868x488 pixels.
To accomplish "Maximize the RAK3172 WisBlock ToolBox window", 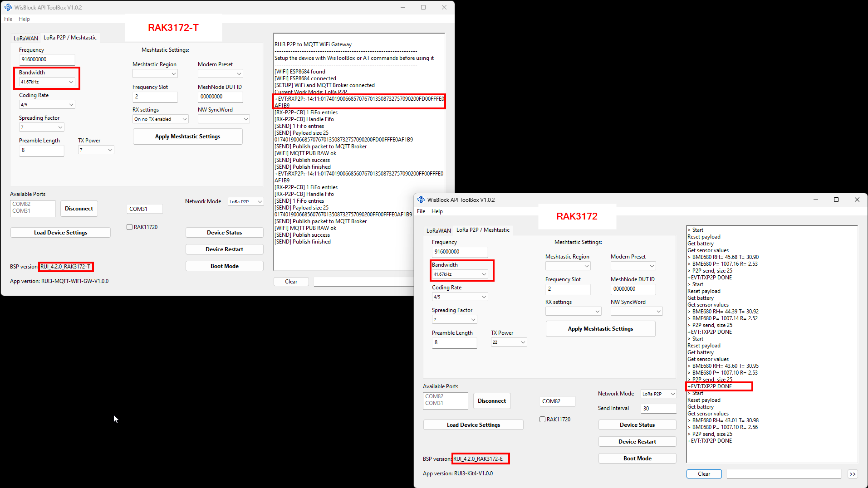I will pyautogui.click(x=836, y=200).
